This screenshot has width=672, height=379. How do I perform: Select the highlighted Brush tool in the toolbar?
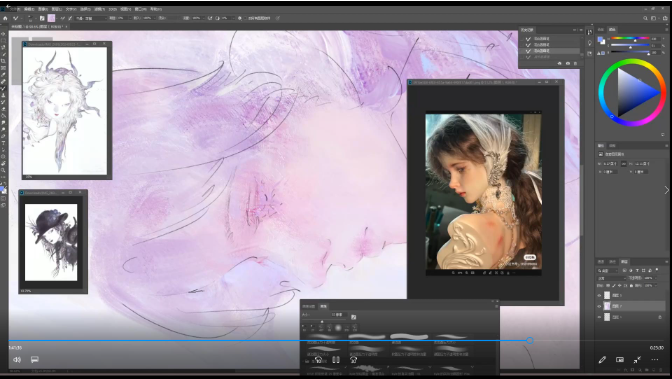pos(3,88)
